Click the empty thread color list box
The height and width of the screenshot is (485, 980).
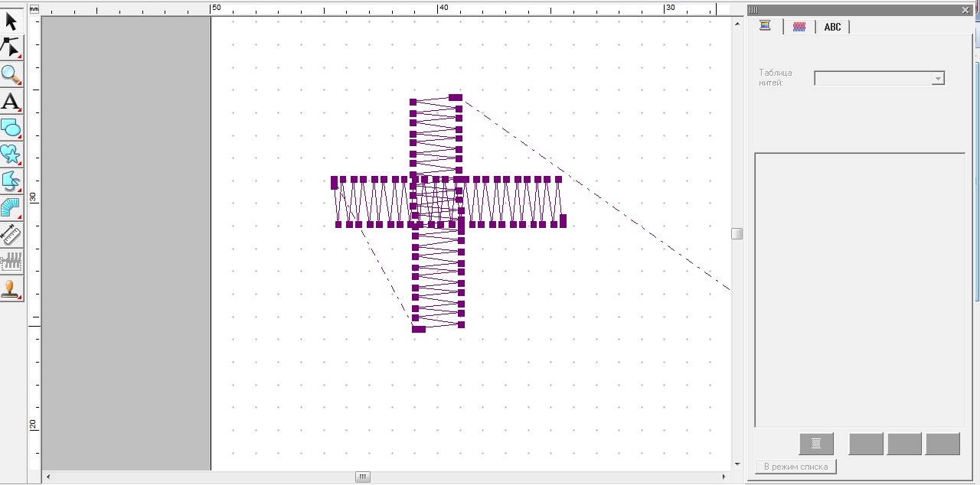860,290
